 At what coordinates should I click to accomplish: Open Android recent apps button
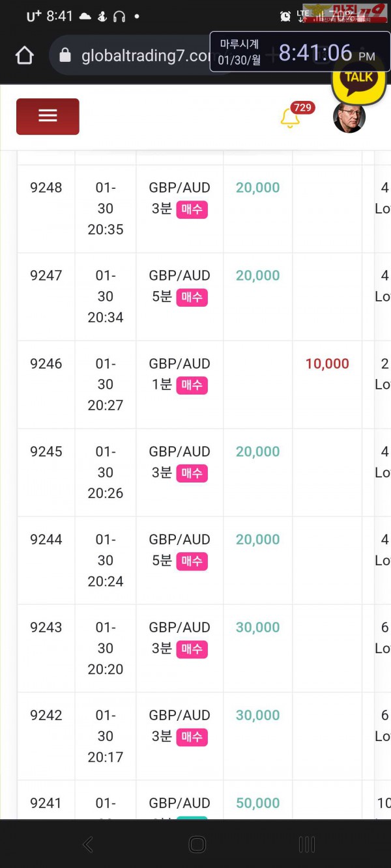(x=306, y=845)
